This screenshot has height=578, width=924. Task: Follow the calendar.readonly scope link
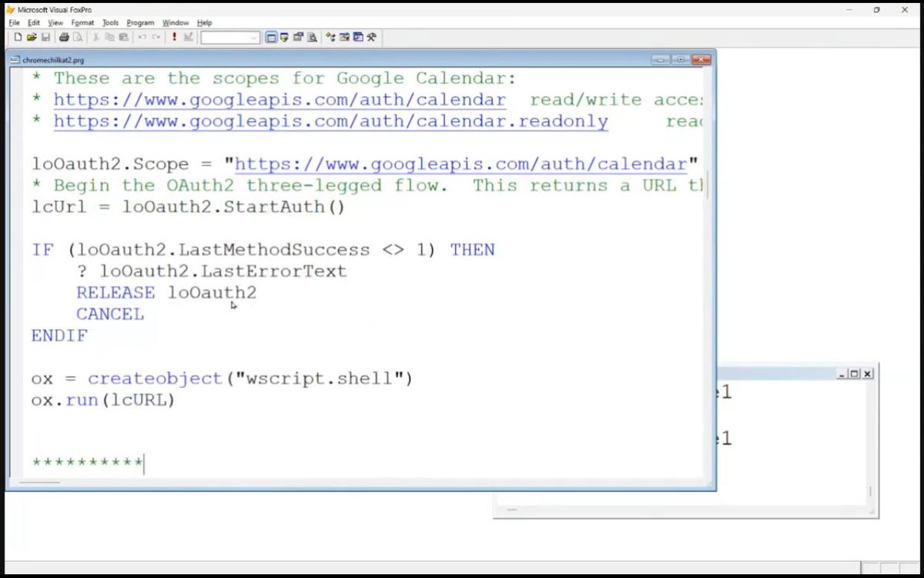(x=330, y=122)
